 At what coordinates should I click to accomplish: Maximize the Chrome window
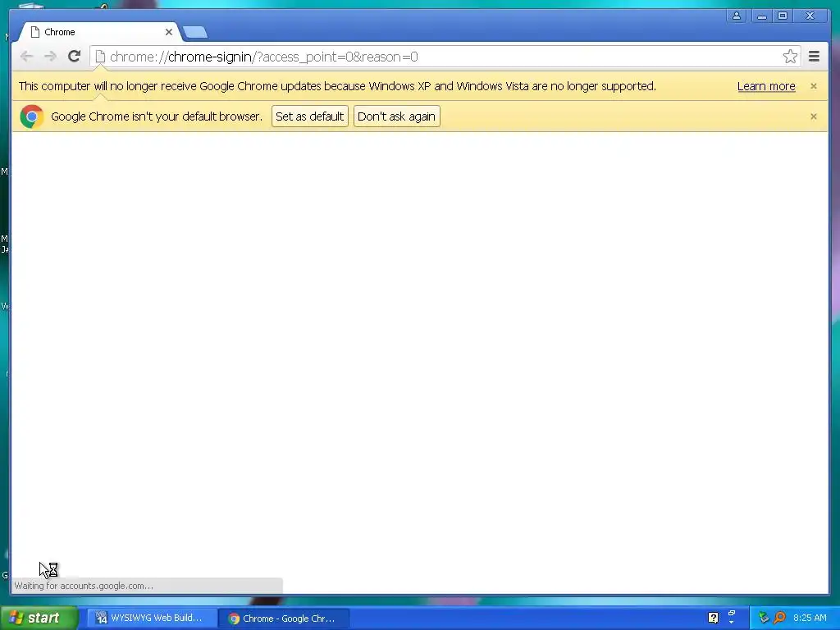coord(783,16)
